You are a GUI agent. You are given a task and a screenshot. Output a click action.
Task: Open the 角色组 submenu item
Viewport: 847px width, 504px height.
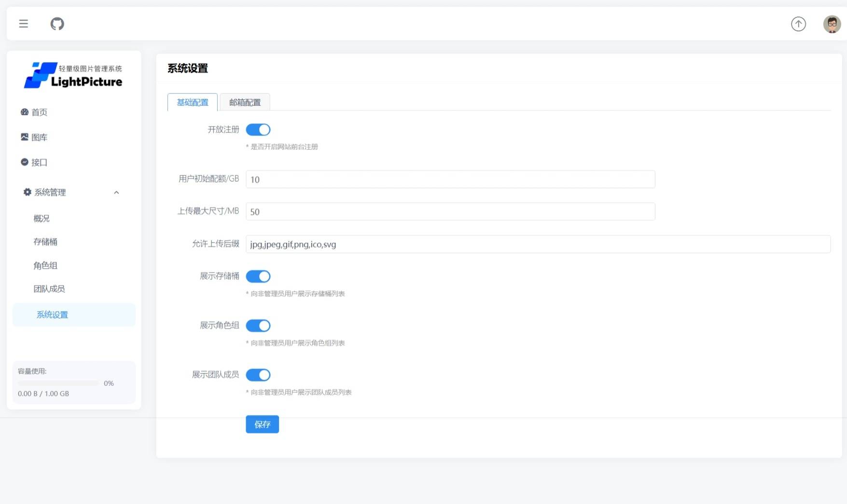pos(45,265)
